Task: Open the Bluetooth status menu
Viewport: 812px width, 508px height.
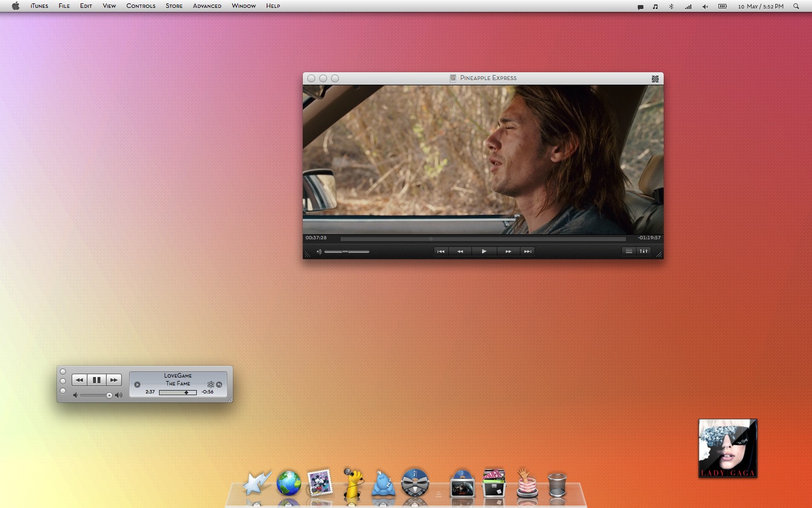Action: click(x=671, y=6)
